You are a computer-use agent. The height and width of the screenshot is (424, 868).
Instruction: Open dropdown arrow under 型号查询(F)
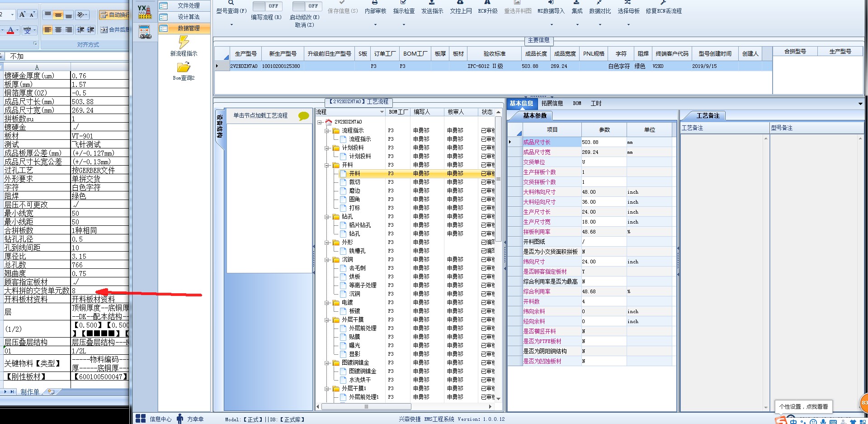click(231, 24)
